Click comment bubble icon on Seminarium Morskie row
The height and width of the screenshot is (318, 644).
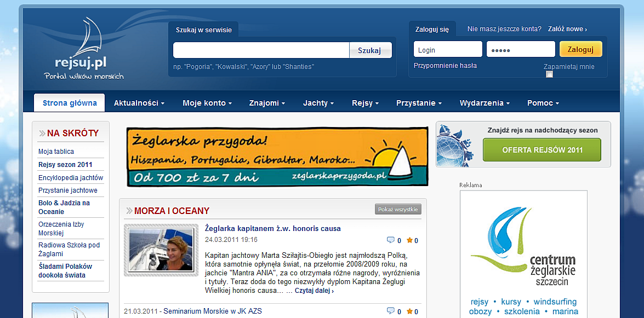pyautogui.click(x=390, y=311)
